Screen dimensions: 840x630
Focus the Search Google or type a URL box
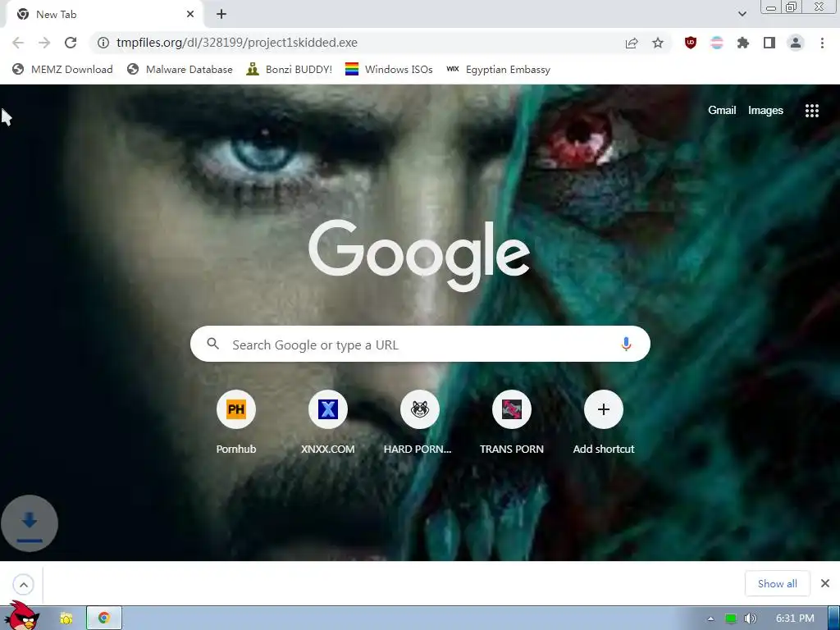point(420,344)
